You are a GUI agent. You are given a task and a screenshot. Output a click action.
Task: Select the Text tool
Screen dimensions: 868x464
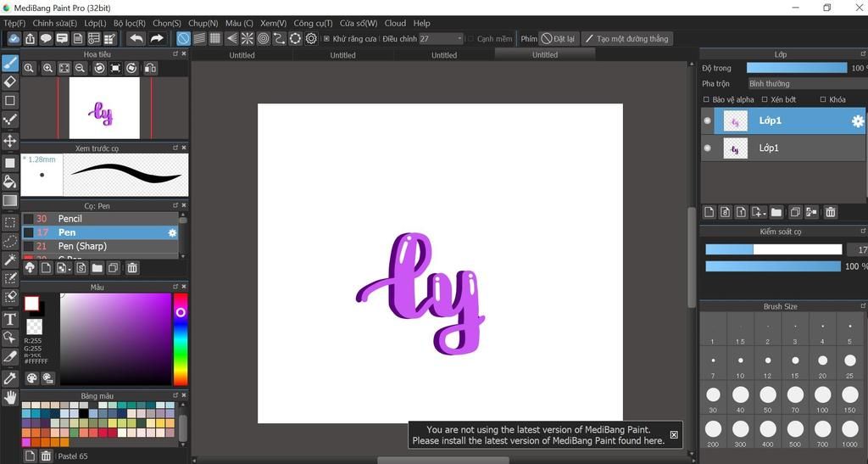click(10, 319)
